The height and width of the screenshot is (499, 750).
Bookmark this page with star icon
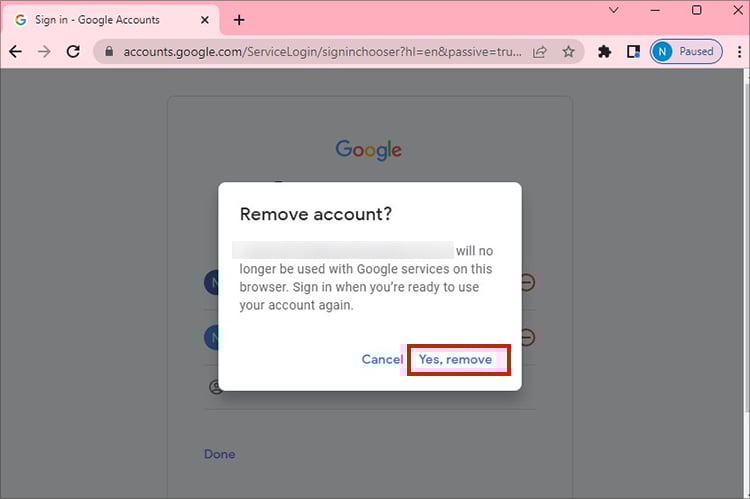click(x=568, y=51)
